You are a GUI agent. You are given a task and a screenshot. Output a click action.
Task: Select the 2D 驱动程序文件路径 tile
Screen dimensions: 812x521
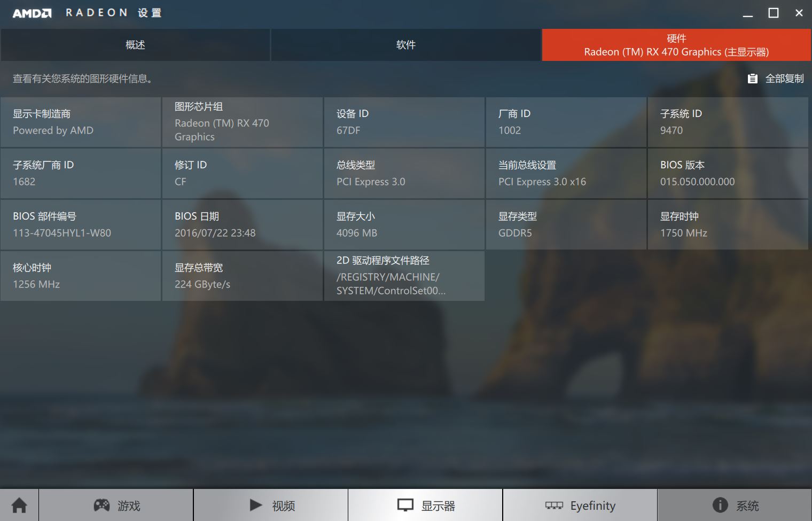tap(404, 276)
